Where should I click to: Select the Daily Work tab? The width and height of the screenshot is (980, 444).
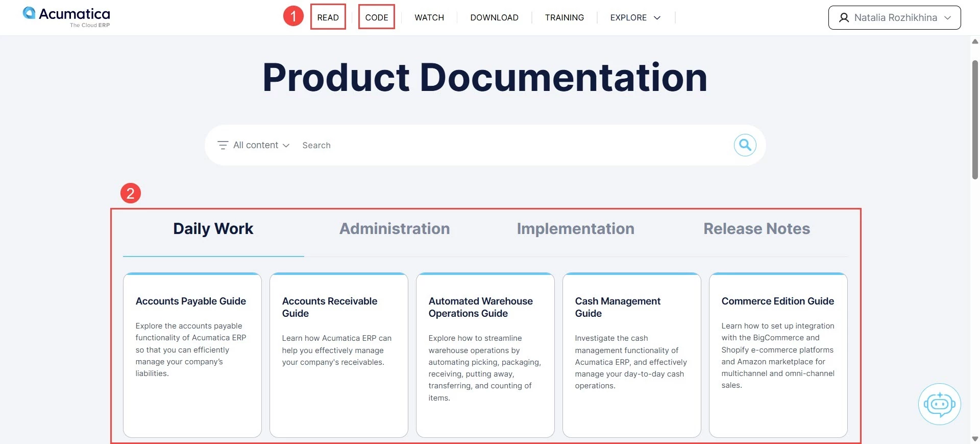pos(213,228)
